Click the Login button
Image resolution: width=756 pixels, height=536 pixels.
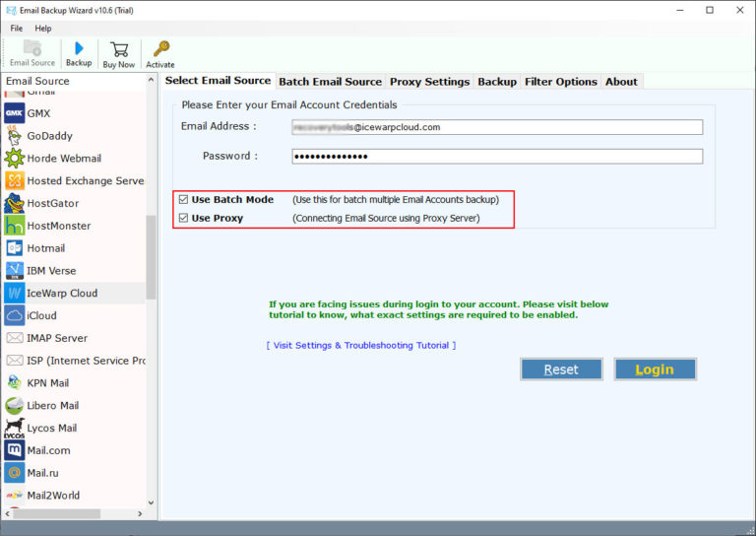(655, 369)
